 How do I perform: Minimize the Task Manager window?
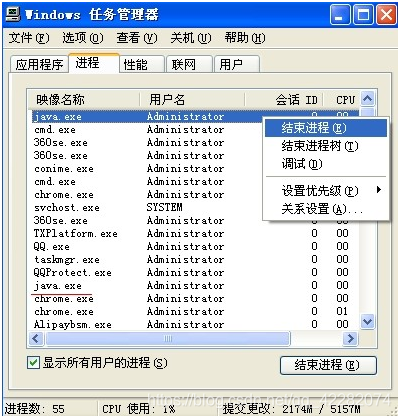click(x=340, y=15)
